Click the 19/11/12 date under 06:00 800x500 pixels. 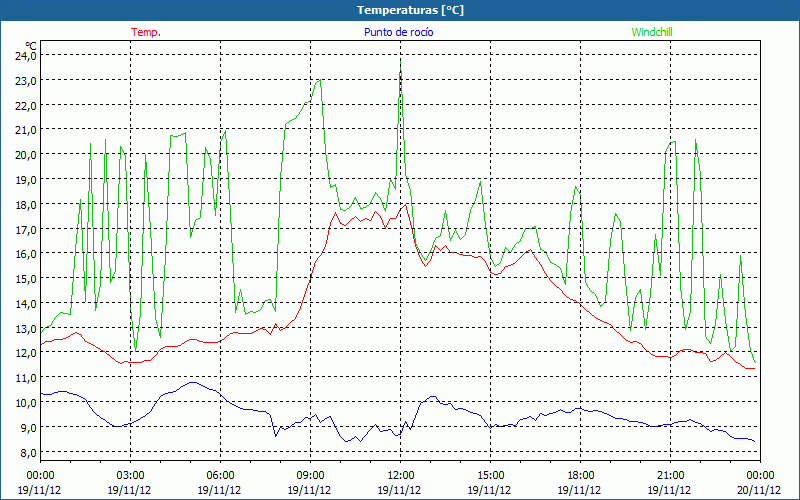coord(219,490)
